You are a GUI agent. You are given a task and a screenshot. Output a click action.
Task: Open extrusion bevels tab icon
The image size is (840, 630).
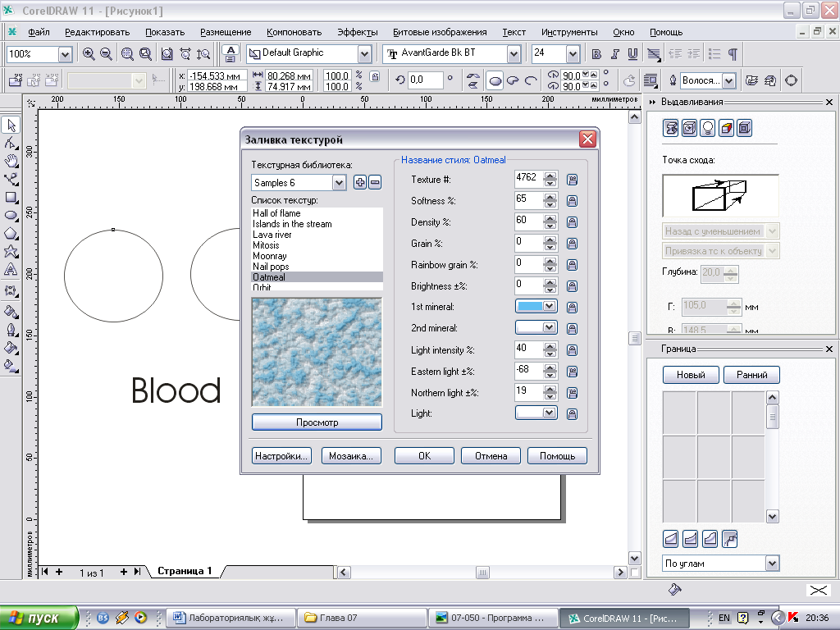click(744, 128)
